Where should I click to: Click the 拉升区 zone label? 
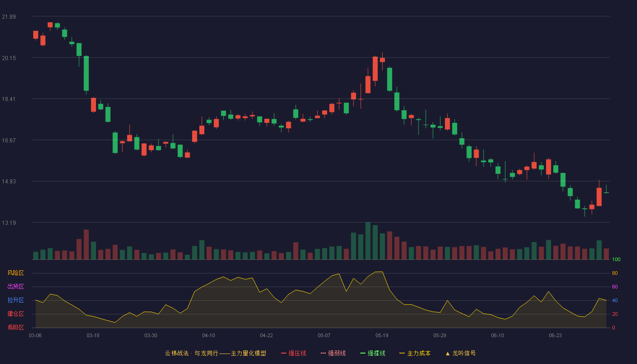click(x=15, y=300)
